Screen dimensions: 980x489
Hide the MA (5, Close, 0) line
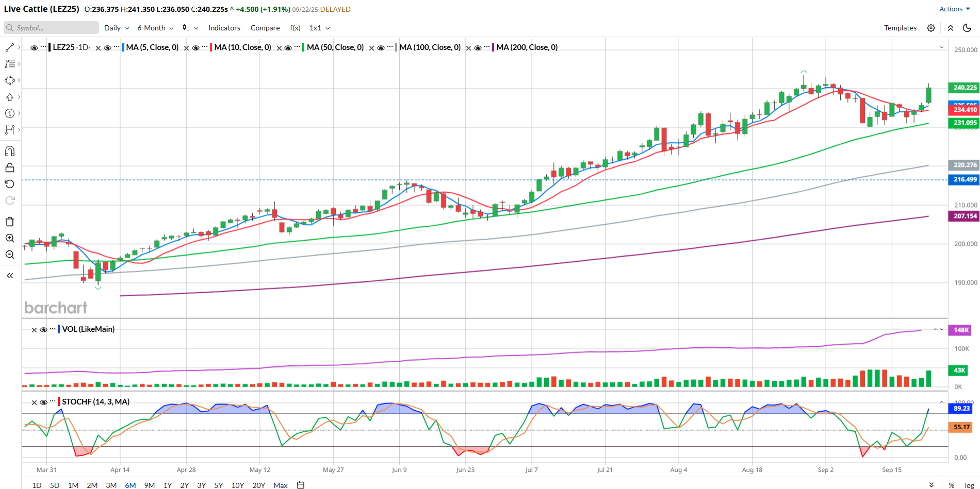coord(107,48)
